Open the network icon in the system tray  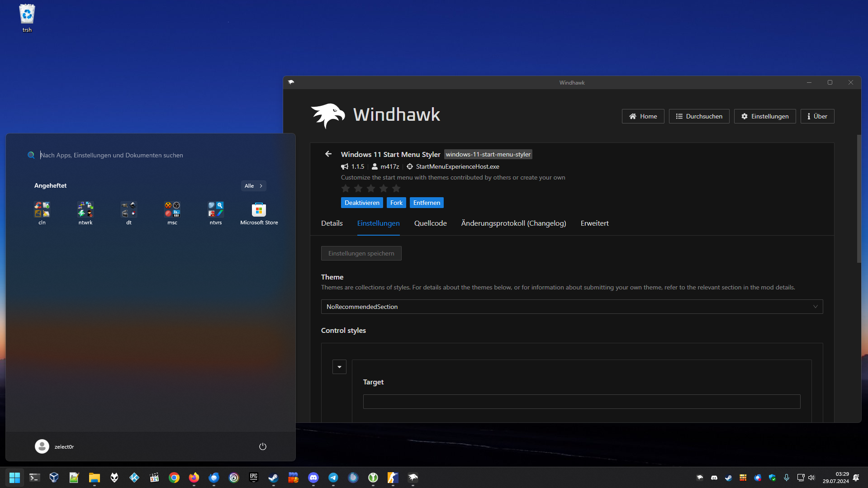pyautogui.click(x=801, y=478)
